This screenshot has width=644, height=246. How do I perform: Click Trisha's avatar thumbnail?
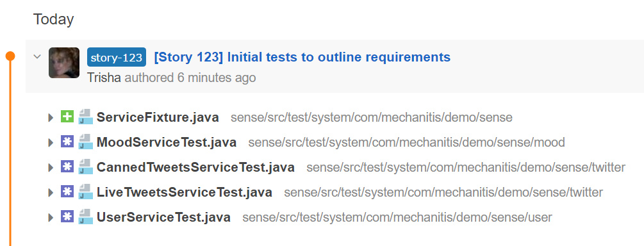pos(64,63)
